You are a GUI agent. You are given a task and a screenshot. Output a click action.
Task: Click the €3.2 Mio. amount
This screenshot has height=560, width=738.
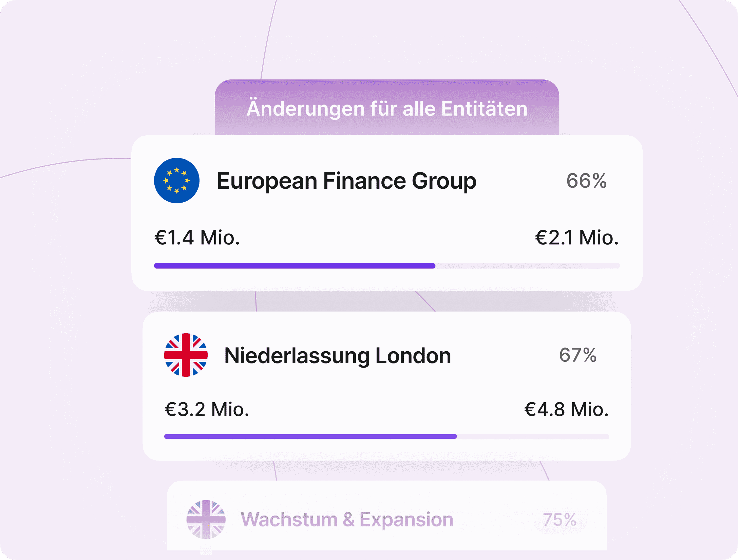click(x=206, y=410)
